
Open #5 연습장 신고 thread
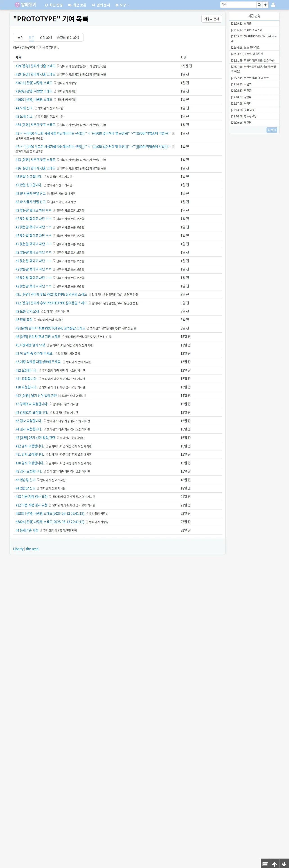point(25,480)
